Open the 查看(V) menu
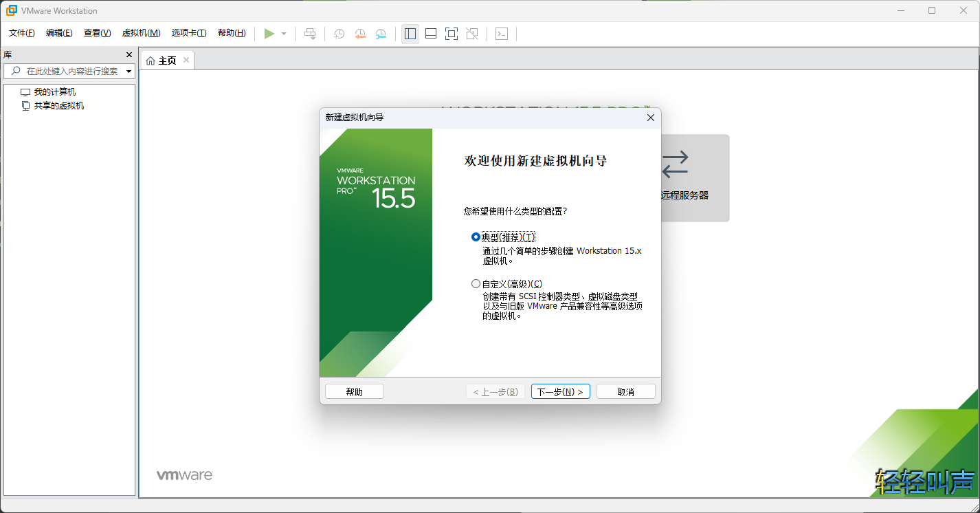Viewport: 980px width, 513px height. (97, 33)
